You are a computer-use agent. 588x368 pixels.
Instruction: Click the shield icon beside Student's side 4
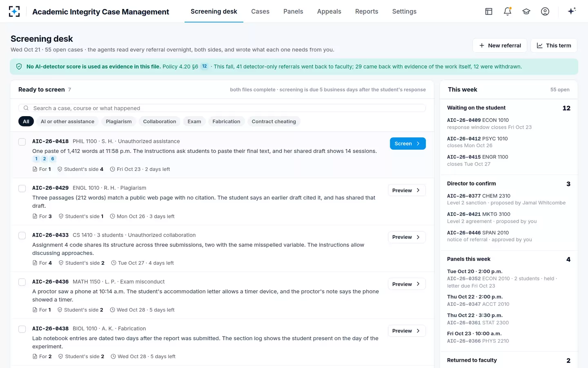pyautogui.click(x=60, y=169)
